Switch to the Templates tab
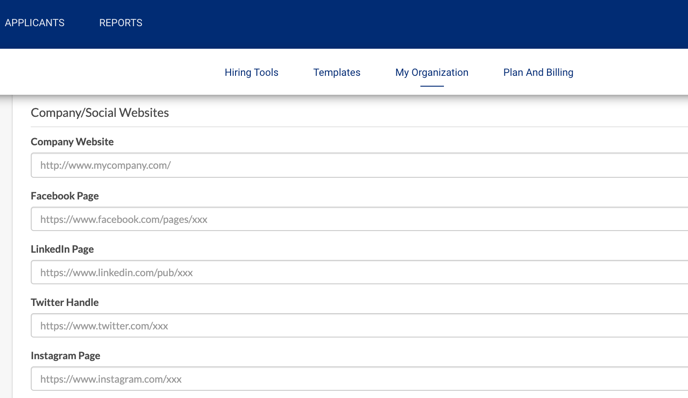This screenshot has width=688, height=398. (337, 72)
